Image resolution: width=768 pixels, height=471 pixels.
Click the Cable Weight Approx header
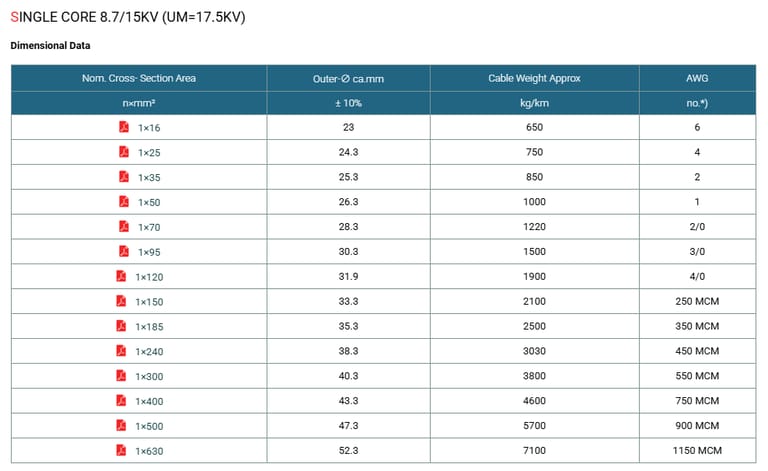click(x=534, y=78)
